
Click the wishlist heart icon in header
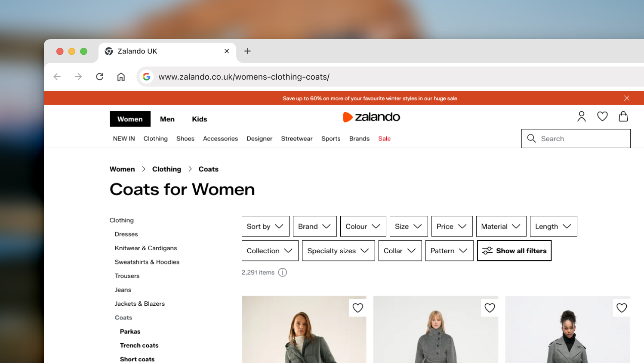pos(602,116)
